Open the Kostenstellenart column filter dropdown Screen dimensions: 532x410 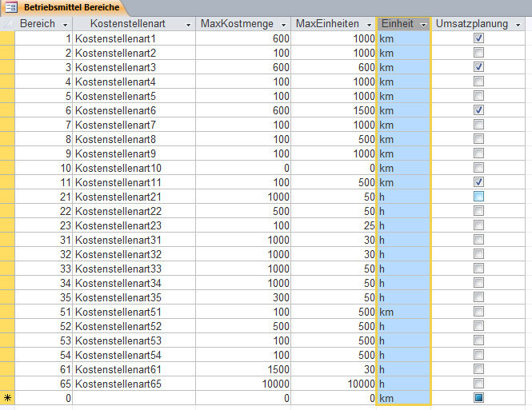tap(188, 25)
